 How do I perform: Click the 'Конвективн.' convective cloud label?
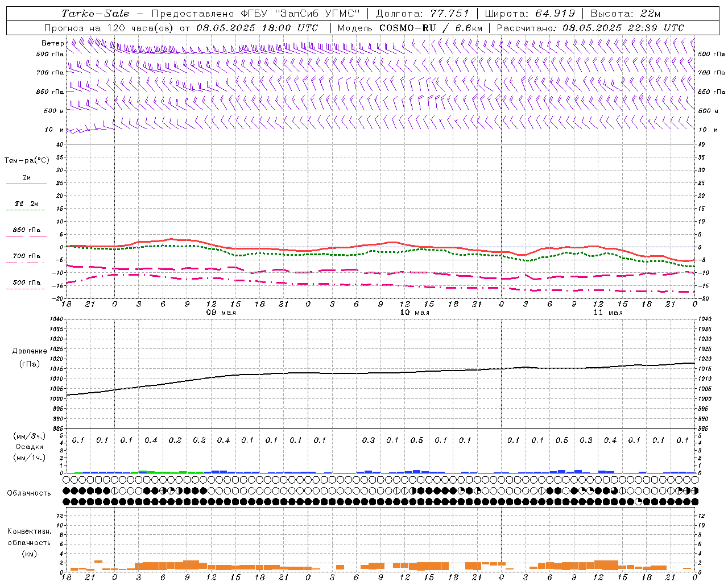30,531
